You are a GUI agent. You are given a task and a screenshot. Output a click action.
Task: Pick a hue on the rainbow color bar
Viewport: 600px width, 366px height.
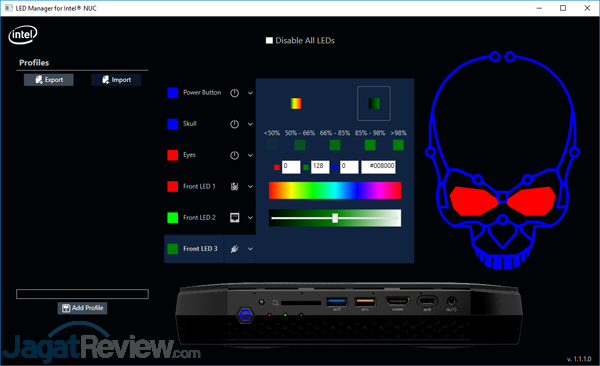[x=335, y=190]
